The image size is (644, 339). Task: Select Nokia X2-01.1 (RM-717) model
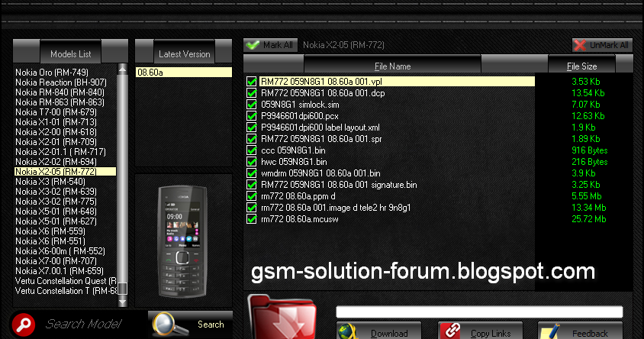tap(60, 152)
